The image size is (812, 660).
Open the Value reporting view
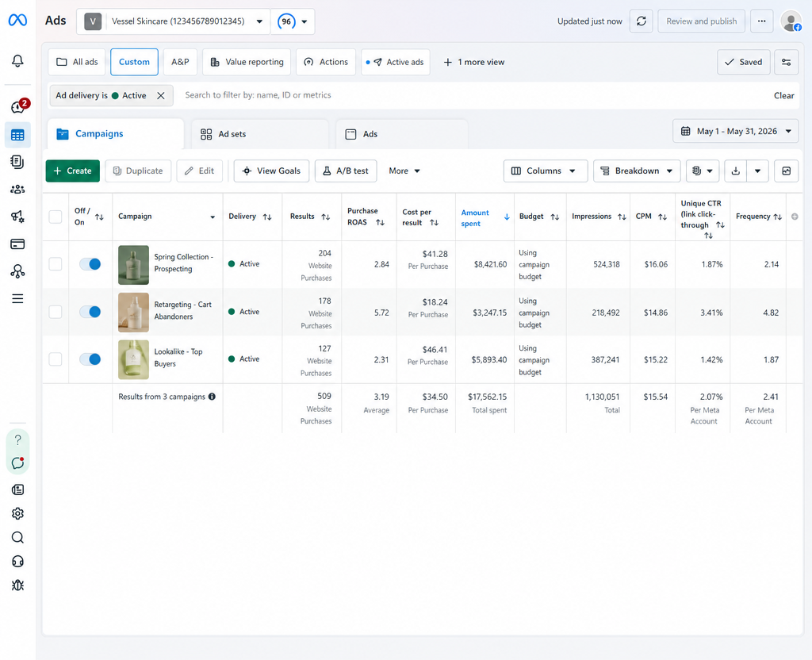coord(247,62)
